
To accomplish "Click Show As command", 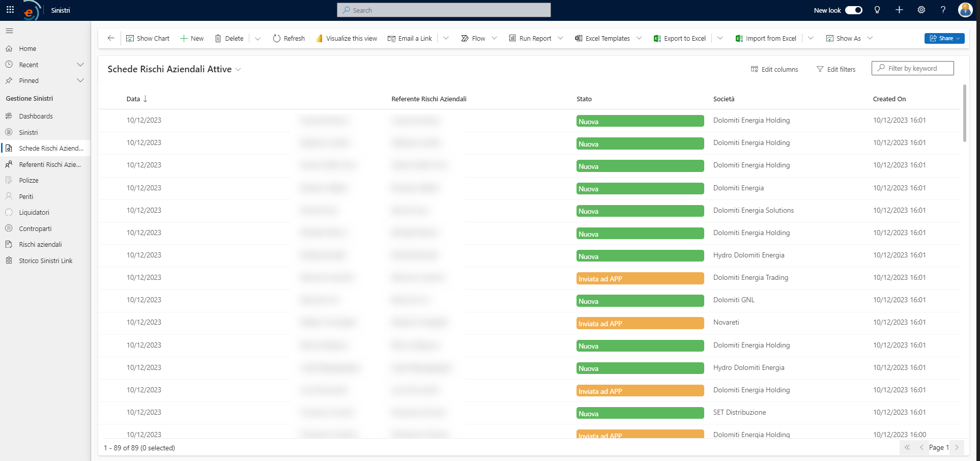I will [x=844, y=38].
